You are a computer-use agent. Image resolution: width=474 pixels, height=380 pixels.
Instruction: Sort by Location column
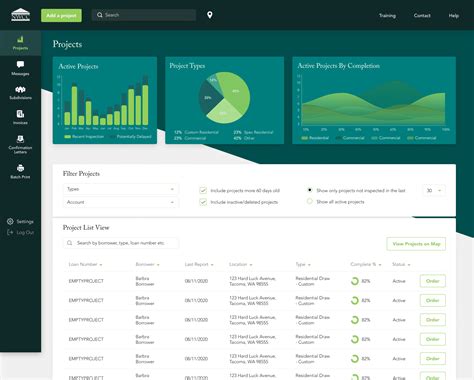(x=241, y=264)
